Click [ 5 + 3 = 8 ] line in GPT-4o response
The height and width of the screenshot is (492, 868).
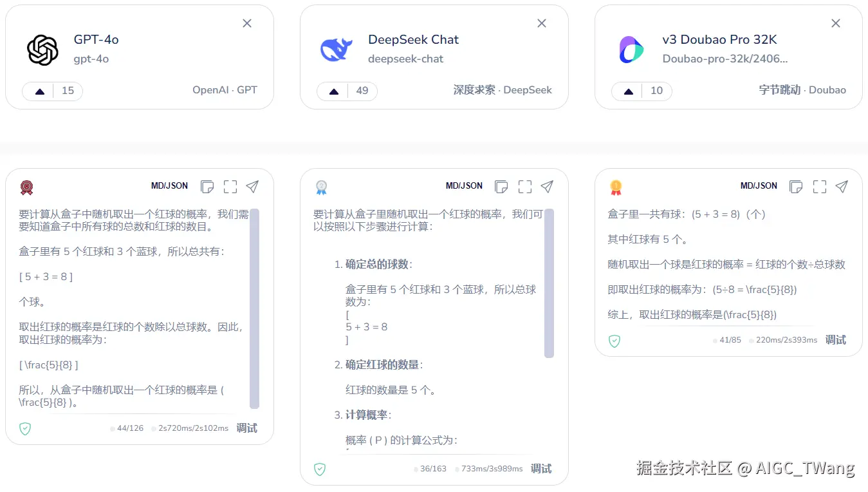coord(46,276)
